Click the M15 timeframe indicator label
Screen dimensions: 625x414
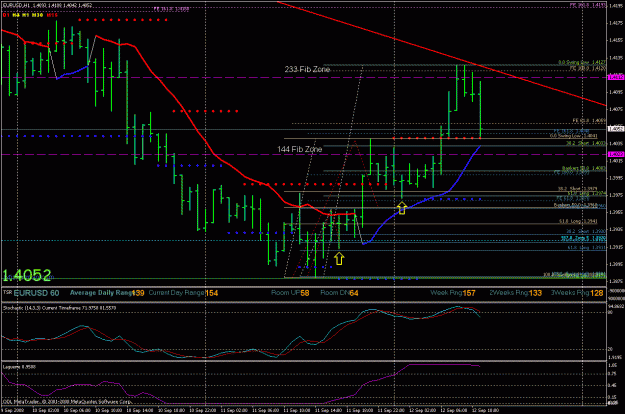[x=52, y=15]
